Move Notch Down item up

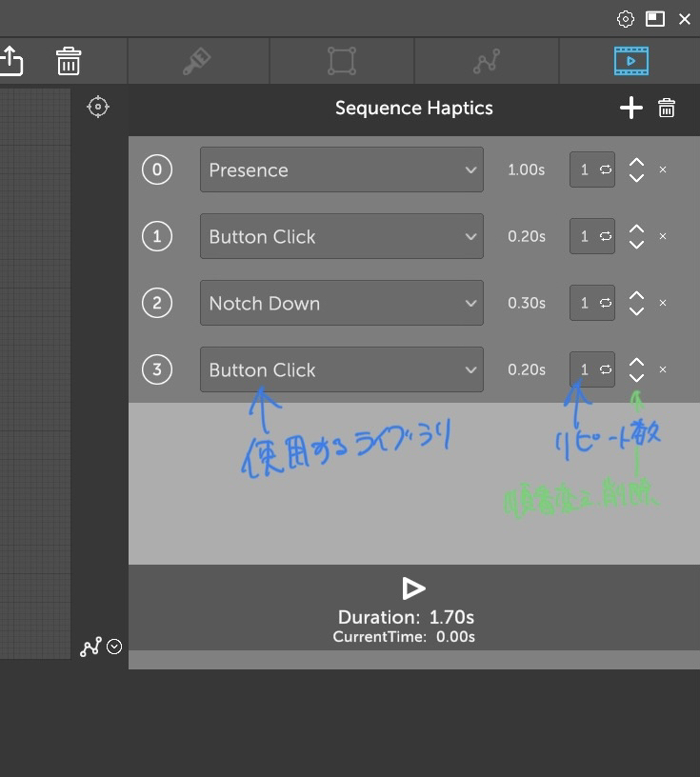636,296
